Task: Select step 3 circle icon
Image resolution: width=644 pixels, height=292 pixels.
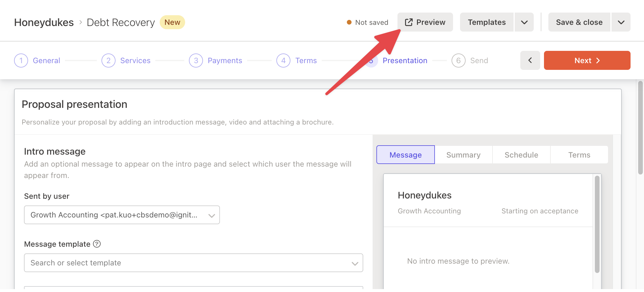Action: click(196, 61)
